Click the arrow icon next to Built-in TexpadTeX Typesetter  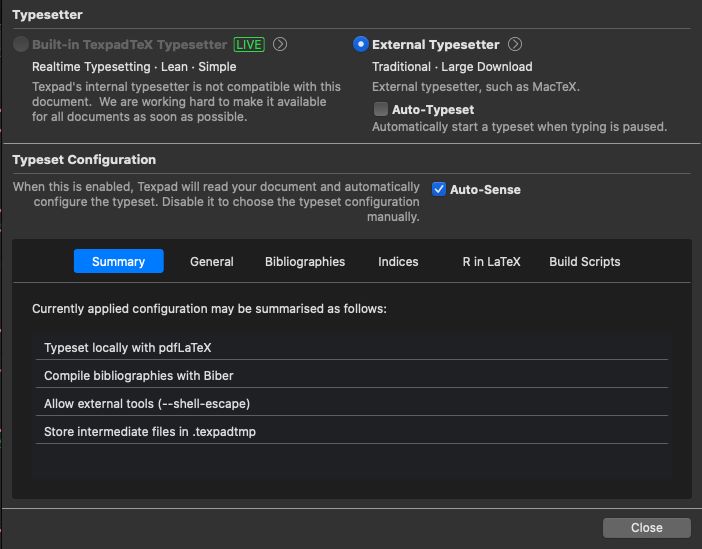point(280,44)
